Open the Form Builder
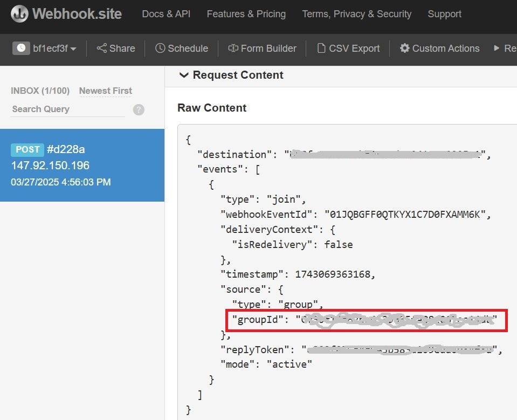This screenshot has width=517, height=420. pyautogui.click(x=263, y=49)
